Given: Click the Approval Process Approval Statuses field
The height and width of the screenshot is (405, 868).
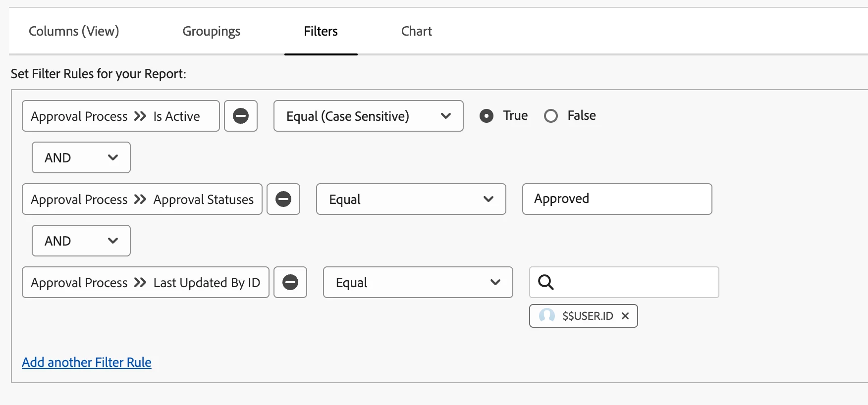Looking at the screenshot, I should pyautogui.click(x=142, y=199).
